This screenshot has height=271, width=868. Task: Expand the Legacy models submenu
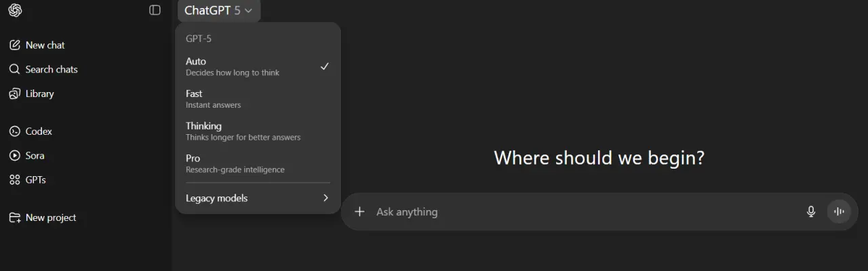(x=258, y=198)
